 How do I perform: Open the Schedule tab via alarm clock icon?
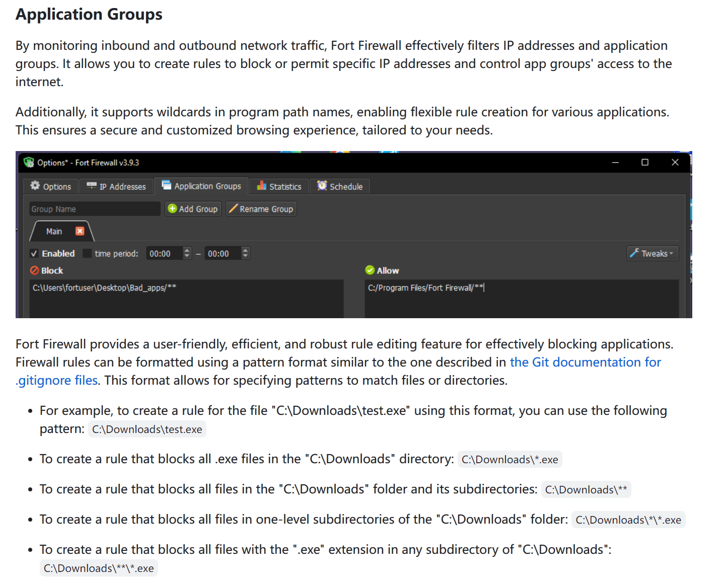(x=322, y=186)
